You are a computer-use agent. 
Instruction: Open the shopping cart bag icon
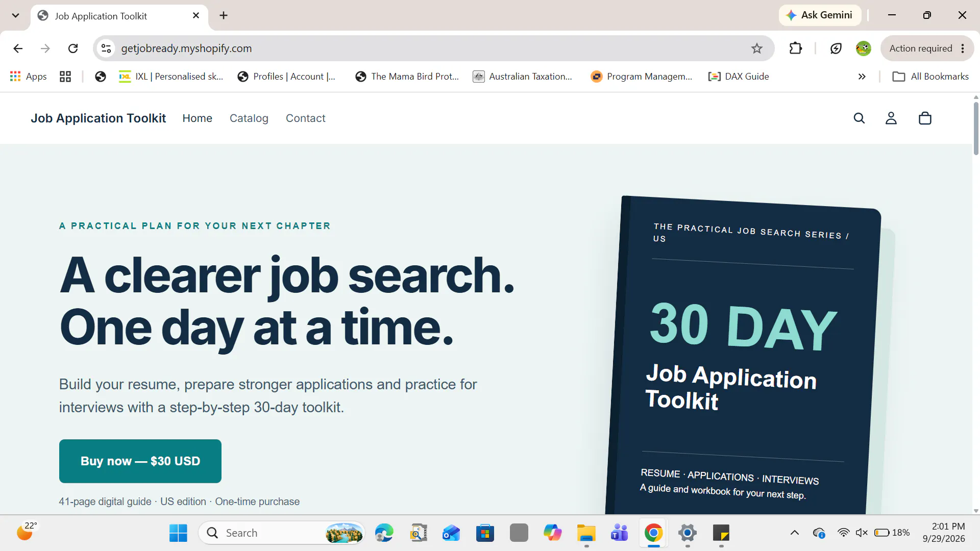pos(925,118)
